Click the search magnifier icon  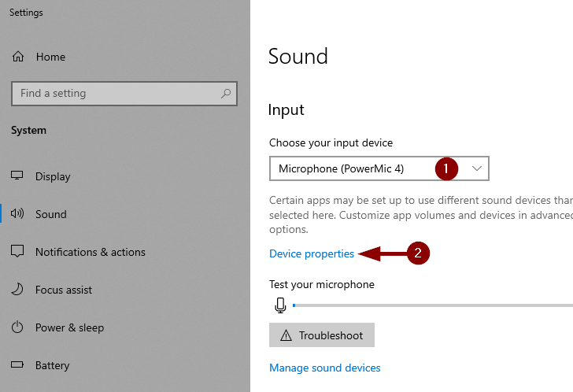pyautogui.click(x=226, y=94)
